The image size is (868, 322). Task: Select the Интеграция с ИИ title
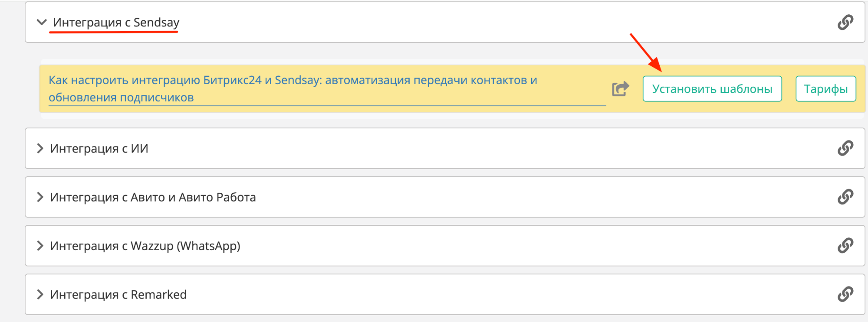click(x=99, y=149)
